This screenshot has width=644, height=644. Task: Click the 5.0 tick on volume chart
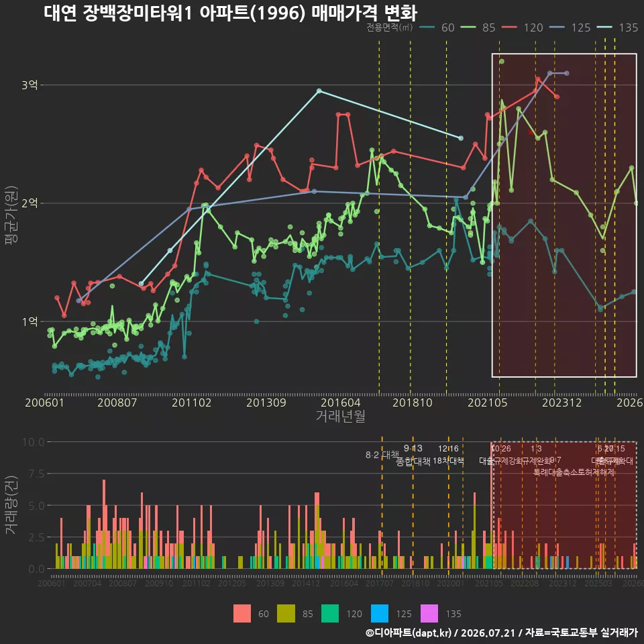tap(36, 506)
